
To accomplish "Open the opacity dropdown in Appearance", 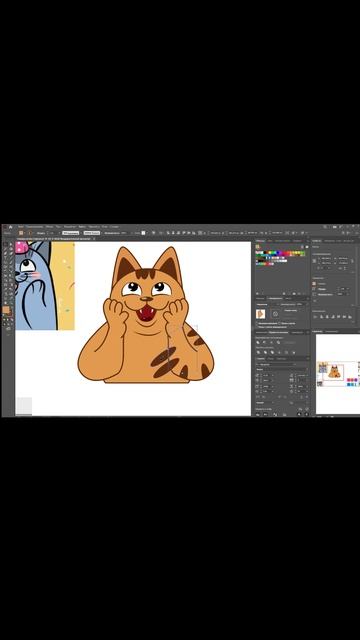I will pos(348,294).
